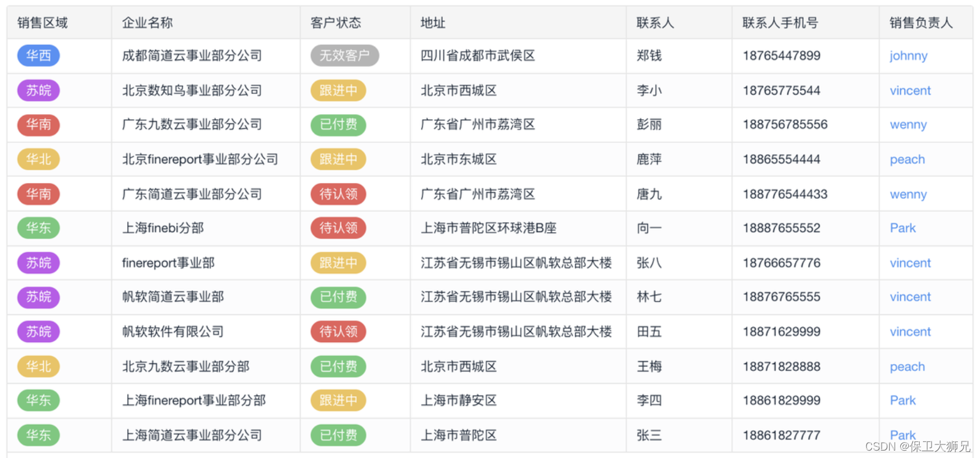Click phone number 18861829999
980x458 pixels.
pos(782,400)
